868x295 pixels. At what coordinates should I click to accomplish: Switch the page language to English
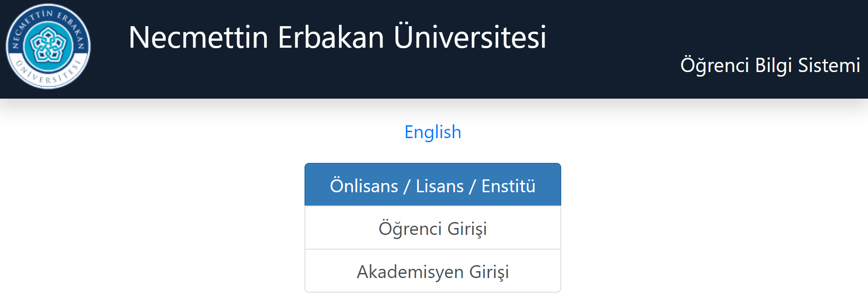433,132
